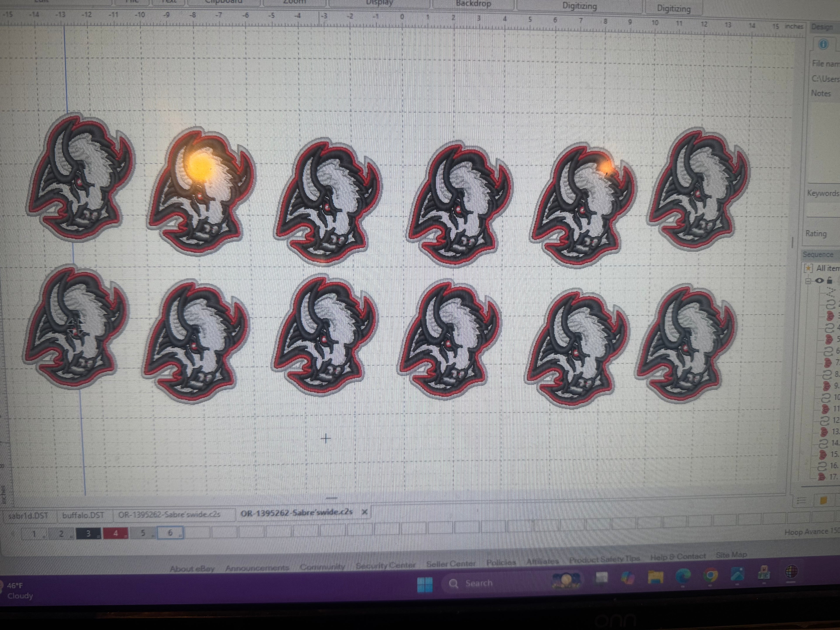
Task: Click Site Map link in eBay footer
Action: point(731,555)
